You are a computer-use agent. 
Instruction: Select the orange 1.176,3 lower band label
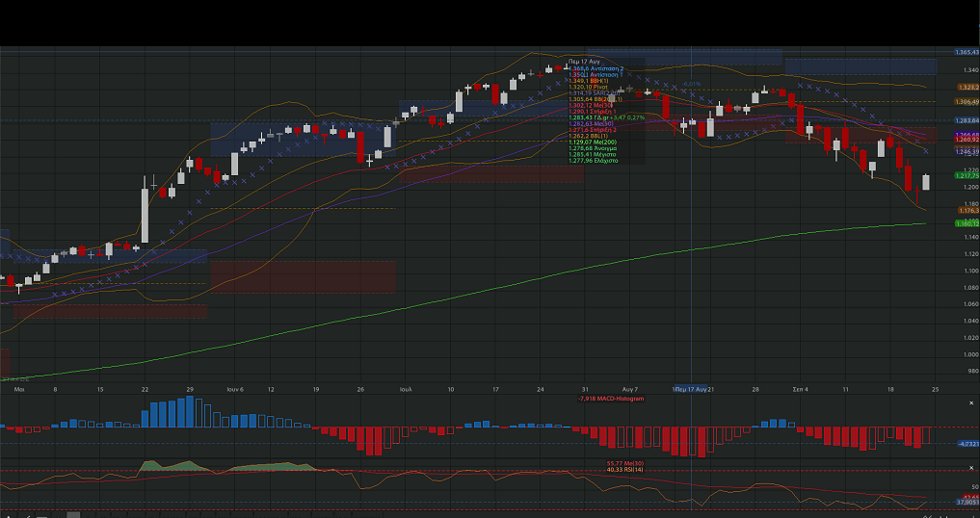[x=968, y=211]
